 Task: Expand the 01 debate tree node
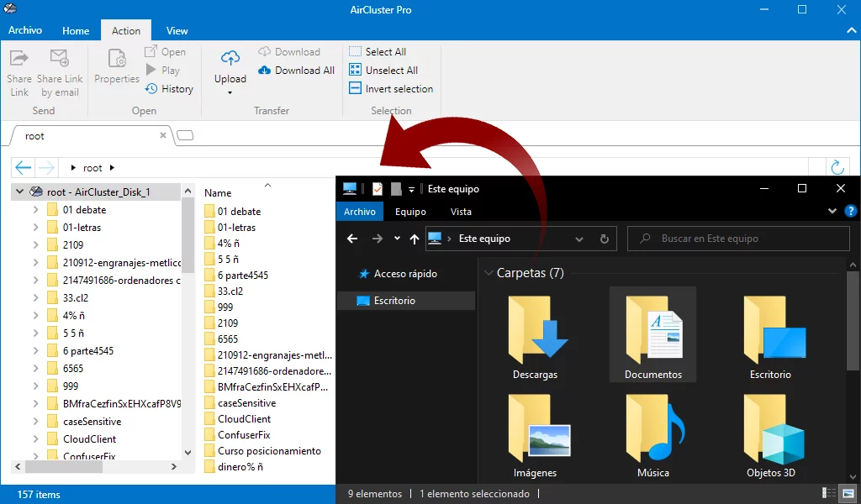(x=36, y=210)
